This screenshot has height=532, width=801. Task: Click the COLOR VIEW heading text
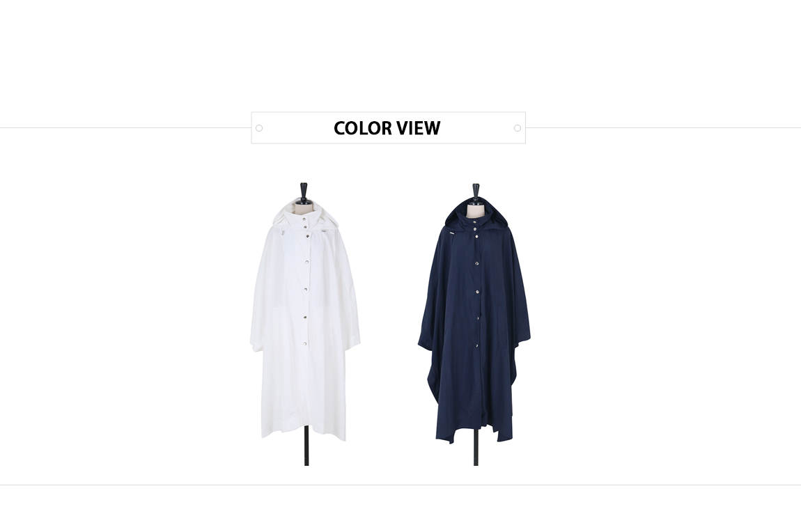(387, 128)
